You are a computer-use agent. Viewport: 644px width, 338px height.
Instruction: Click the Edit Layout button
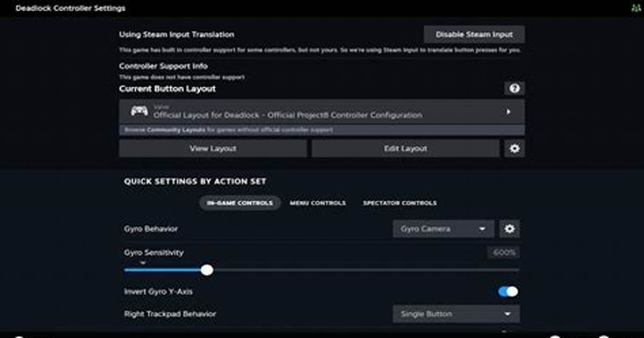pos(405,148)
